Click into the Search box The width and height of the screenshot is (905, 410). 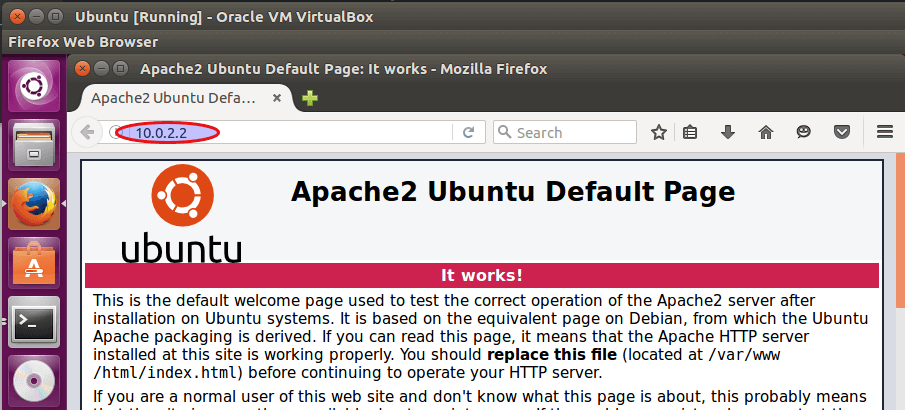point(570,132)
